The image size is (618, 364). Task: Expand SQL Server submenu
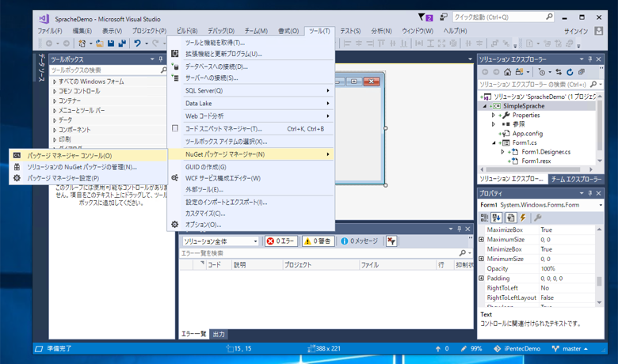[x=251, y=90]
